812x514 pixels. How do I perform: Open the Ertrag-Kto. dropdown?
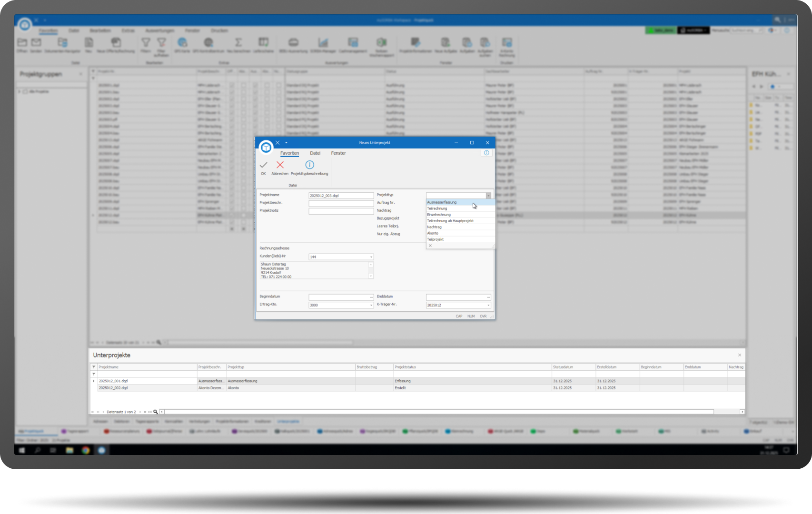(x=371, y=305)
